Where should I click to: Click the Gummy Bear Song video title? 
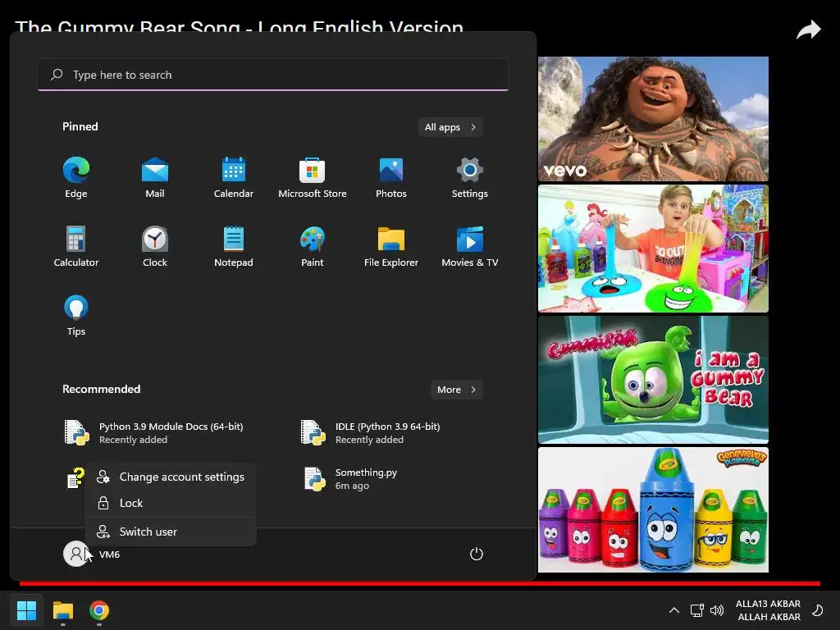239,25
